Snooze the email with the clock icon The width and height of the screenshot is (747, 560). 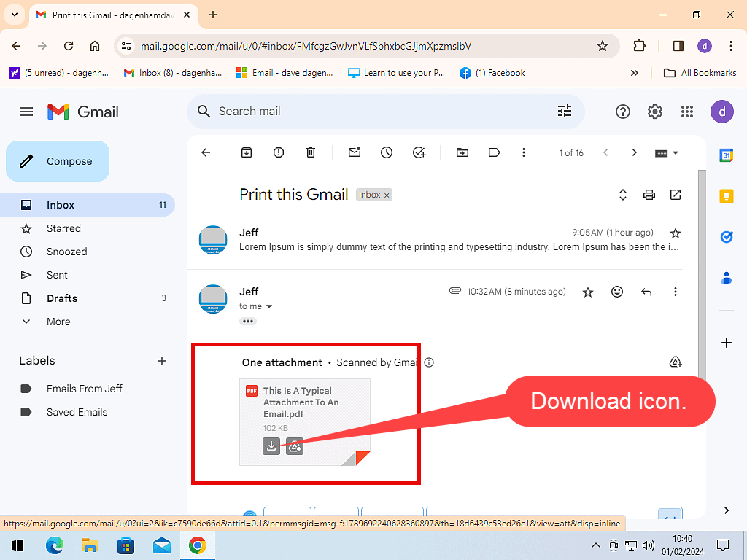coord(387,152)
